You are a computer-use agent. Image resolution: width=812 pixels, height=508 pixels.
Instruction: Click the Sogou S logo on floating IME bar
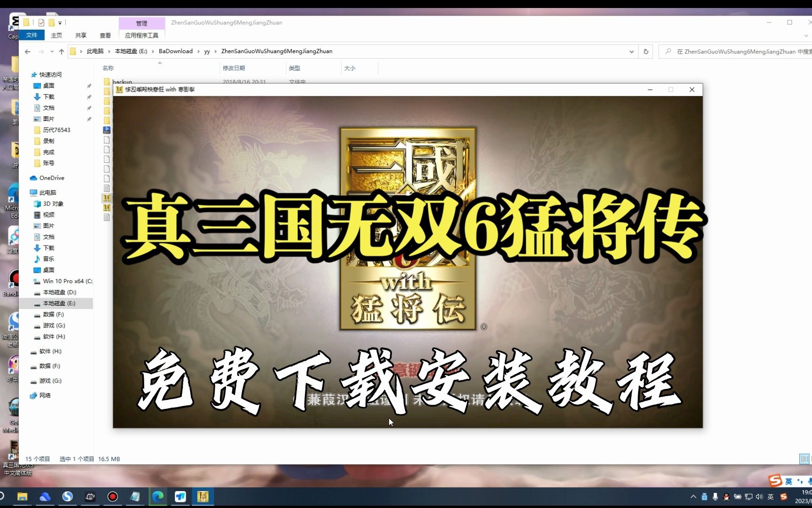pyautogui.click(x=775, y=481)
